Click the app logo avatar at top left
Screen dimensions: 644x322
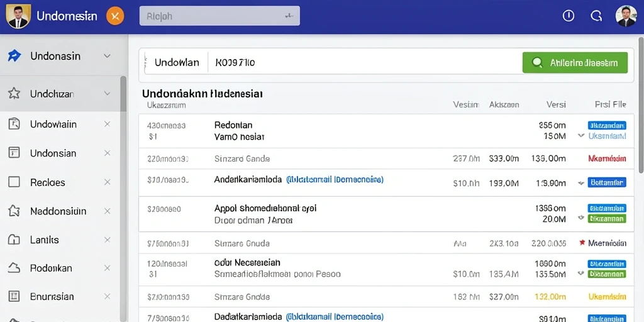tap(18, 16)
